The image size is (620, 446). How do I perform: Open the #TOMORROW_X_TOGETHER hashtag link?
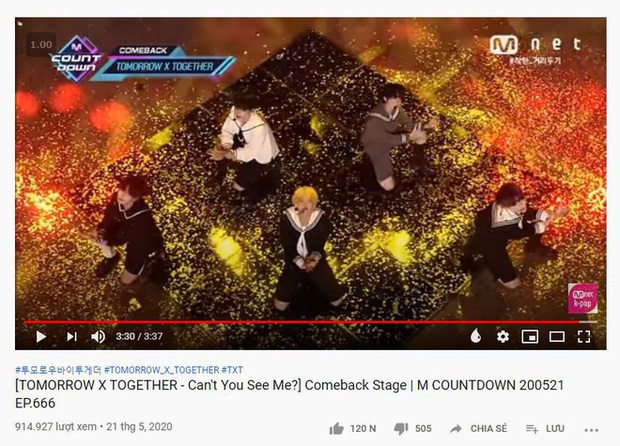coord(161,370)
